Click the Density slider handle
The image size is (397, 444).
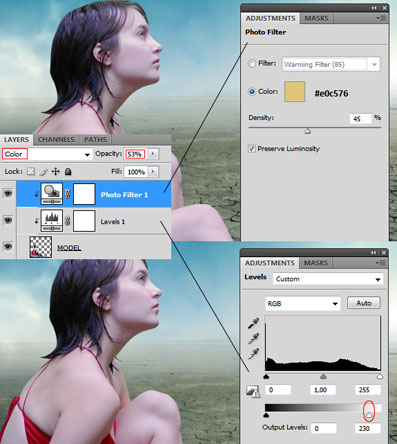pyautogui.click(x=307, y=131)
